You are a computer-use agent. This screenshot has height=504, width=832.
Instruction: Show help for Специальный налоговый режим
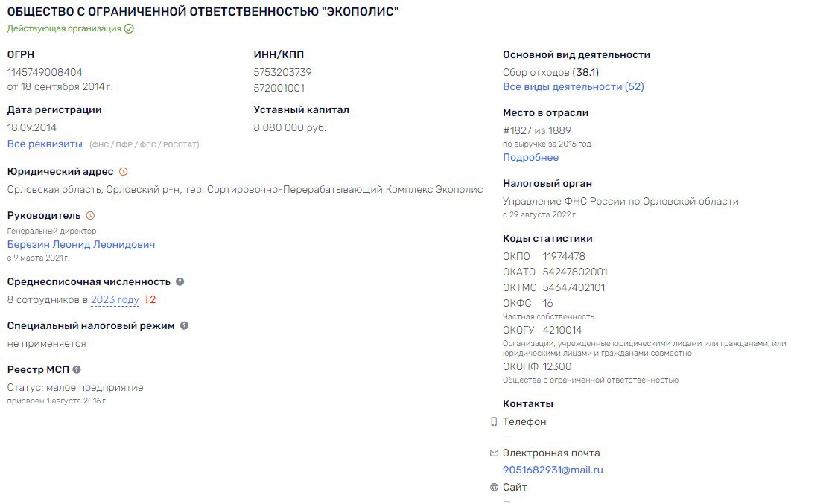click(x=184, y=326)
